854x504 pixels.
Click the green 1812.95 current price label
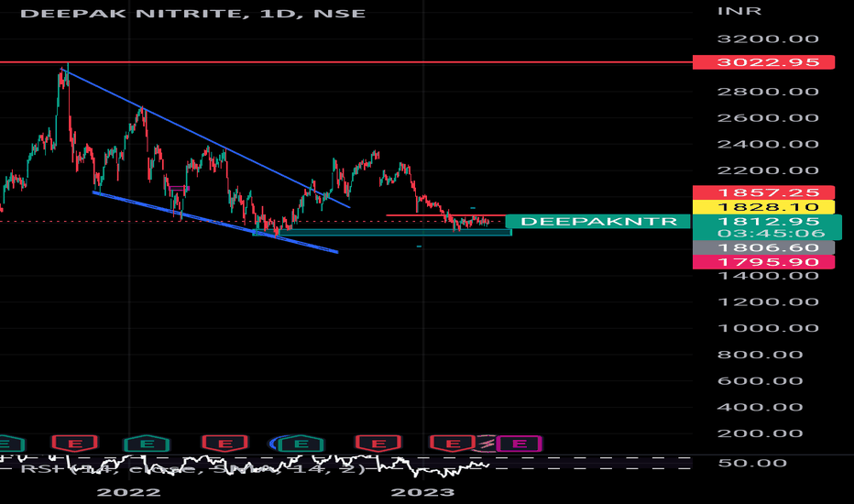click(767, 221)
